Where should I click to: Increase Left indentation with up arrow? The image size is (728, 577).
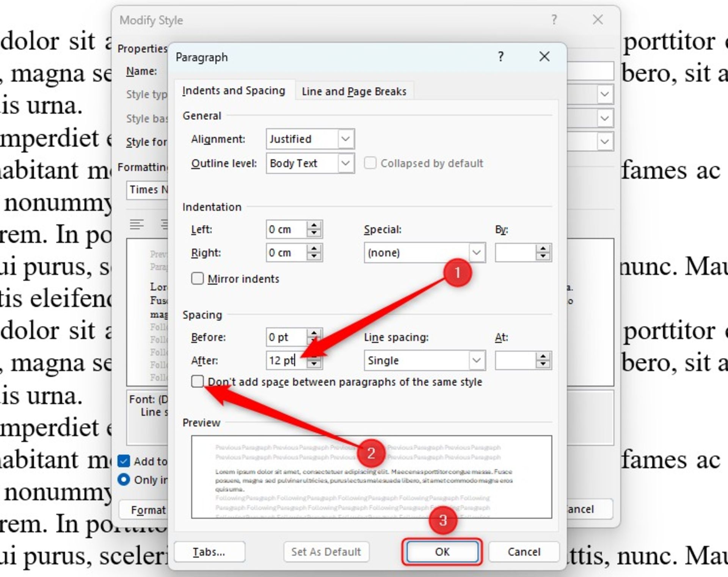tap(314, 225)
